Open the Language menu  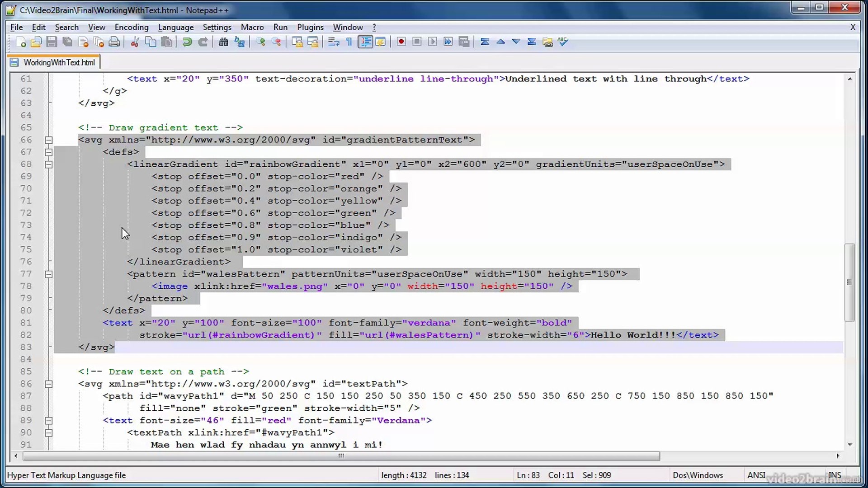click(x=176, y=27)
